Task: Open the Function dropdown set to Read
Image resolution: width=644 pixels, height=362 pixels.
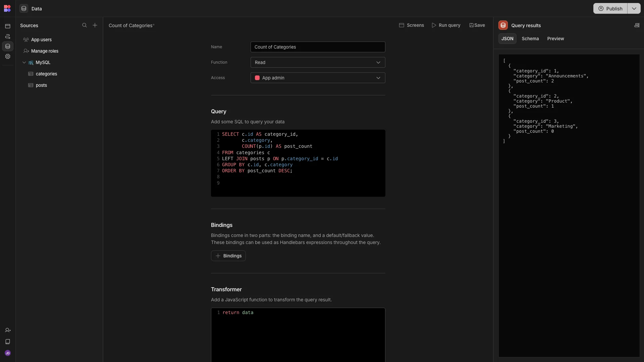Action: pyautogui.click(x=318, y=62)
